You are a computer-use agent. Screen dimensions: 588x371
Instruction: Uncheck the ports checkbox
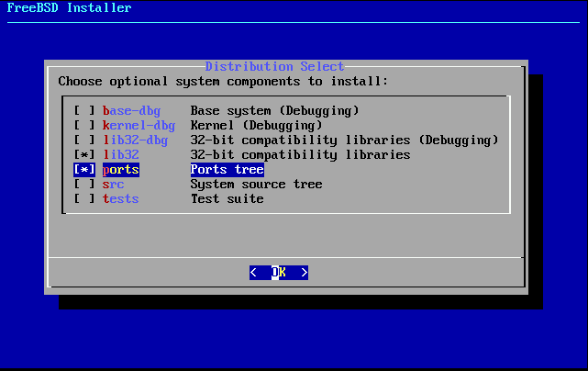pos(84,169)
